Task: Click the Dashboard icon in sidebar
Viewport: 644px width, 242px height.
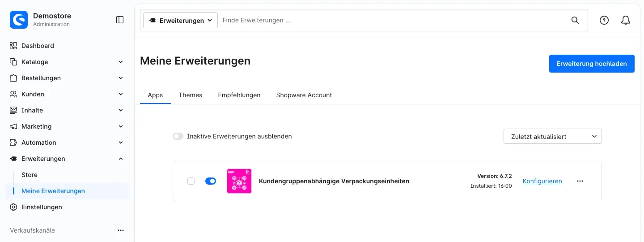Action: (x=13, y=46)
